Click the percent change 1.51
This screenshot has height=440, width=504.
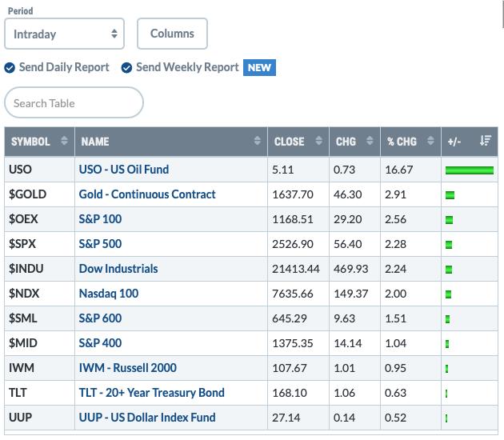tap(395, 318)
